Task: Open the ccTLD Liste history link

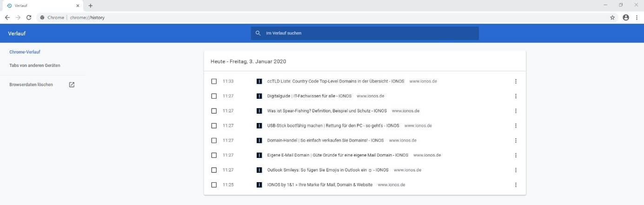Action: click(x=336, y=82)
